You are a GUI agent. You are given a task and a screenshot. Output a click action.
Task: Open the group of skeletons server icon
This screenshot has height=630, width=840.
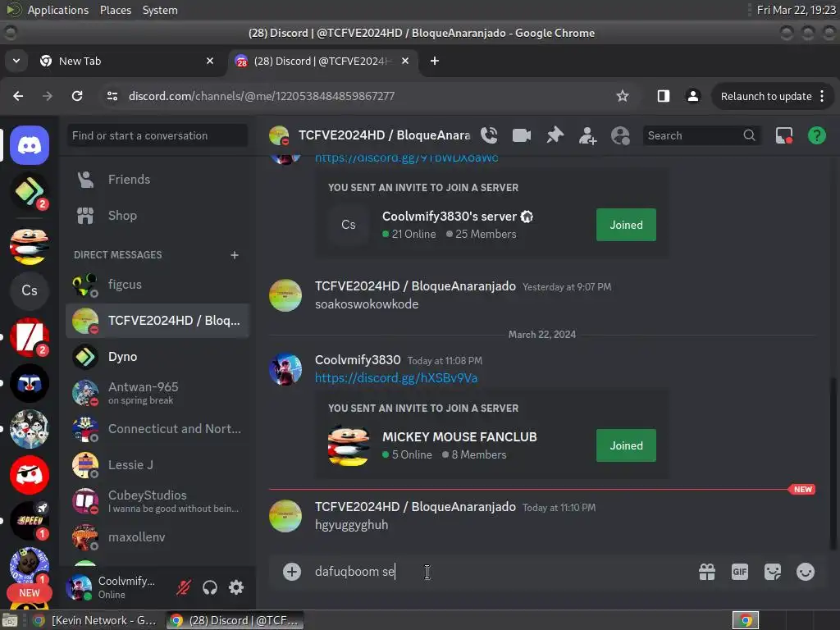click(30, 429)
